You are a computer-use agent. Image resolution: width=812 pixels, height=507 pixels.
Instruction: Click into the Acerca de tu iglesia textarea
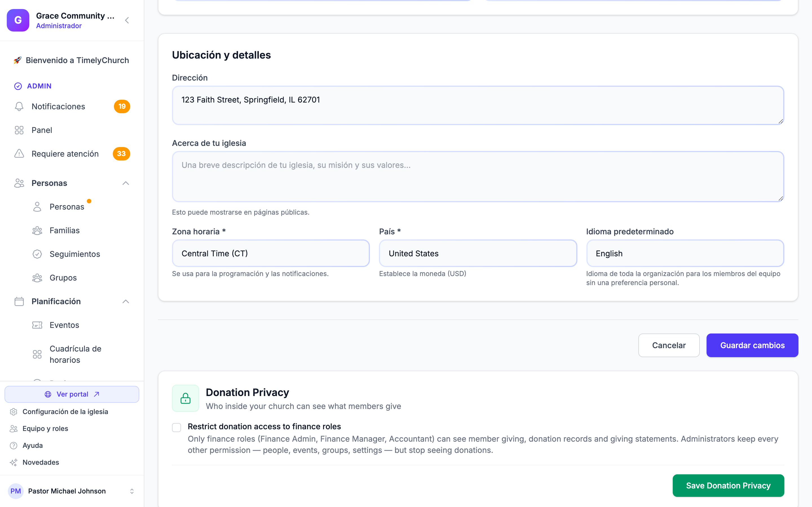(478, 177)
